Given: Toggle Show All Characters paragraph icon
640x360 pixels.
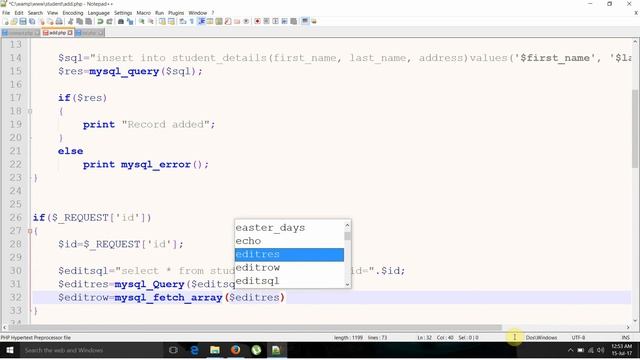Looking at the screenshot, I should (191, 21).
